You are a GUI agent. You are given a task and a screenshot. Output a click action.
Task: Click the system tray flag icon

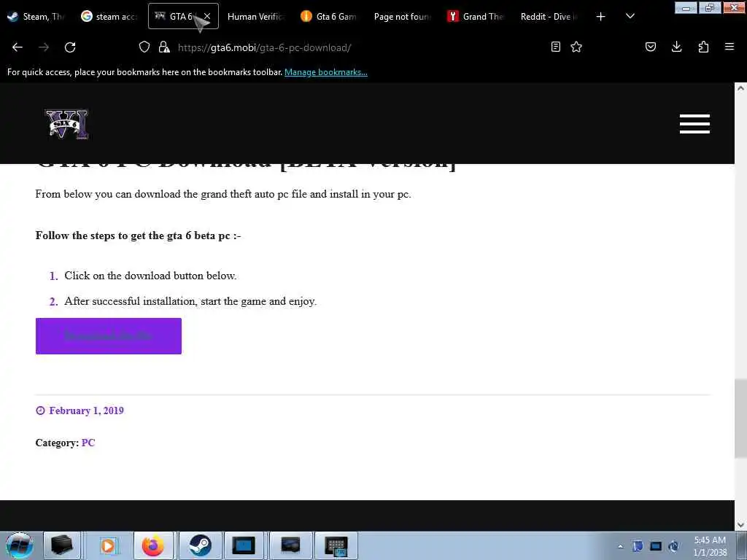tap(638, 546)
